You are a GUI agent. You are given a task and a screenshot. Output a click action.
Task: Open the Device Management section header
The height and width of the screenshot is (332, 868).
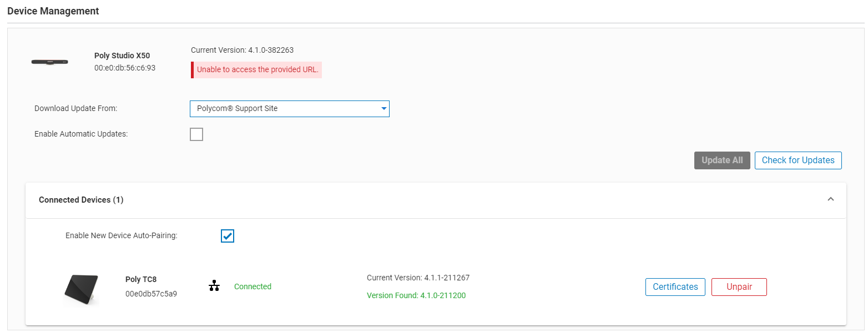click(x=53, y=11)
